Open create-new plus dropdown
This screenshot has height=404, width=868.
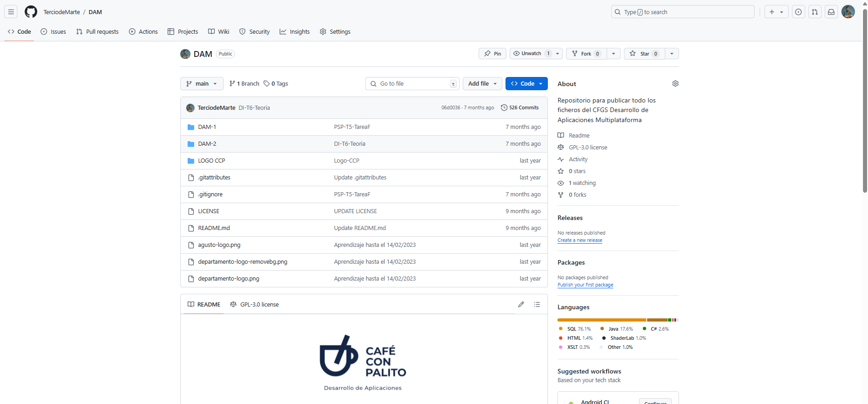[776, 12]
